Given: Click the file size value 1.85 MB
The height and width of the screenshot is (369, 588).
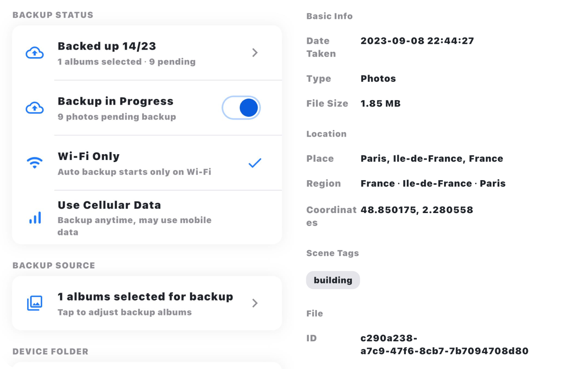Looking at the screenshot, I should click(380, 104).
